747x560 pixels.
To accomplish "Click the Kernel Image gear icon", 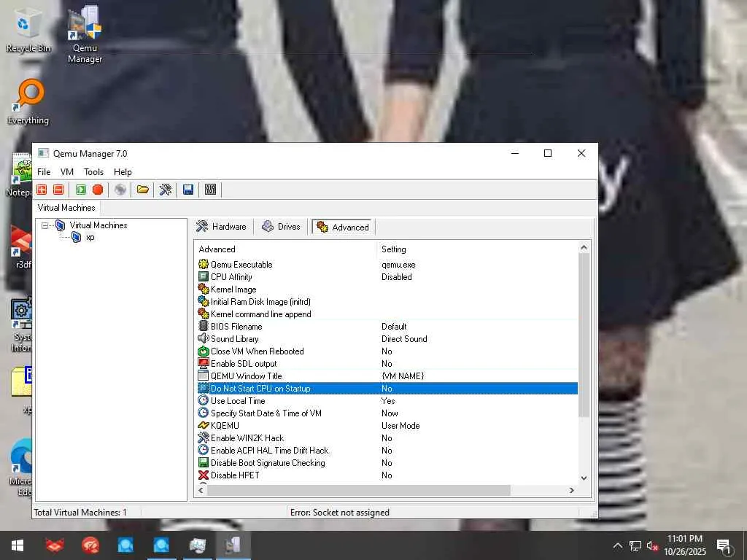I will [204, 289].
